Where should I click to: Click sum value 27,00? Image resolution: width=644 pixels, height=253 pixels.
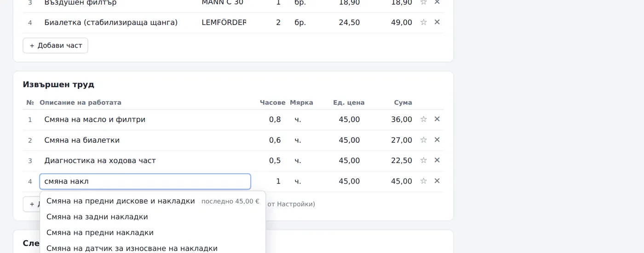click(402, 140)
